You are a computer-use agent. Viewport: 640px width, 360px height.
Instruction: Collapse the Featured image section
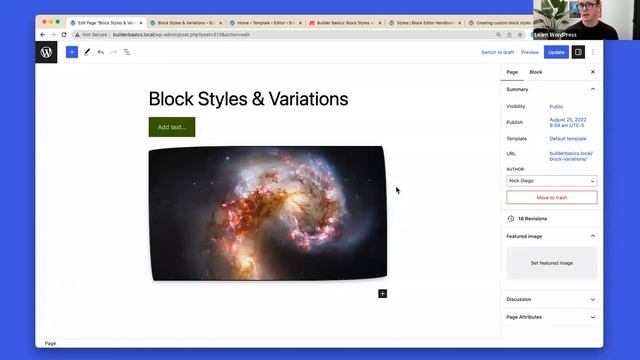coord(593,236)
